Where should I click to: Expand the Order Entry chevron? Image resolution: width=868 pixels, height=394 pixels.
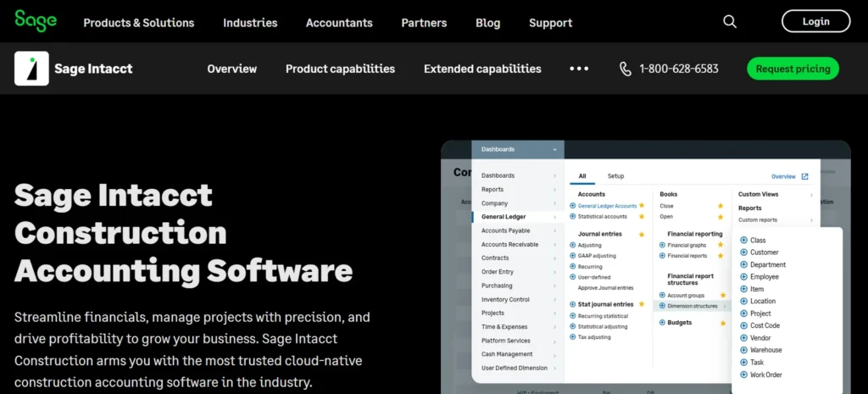[554, 272]
